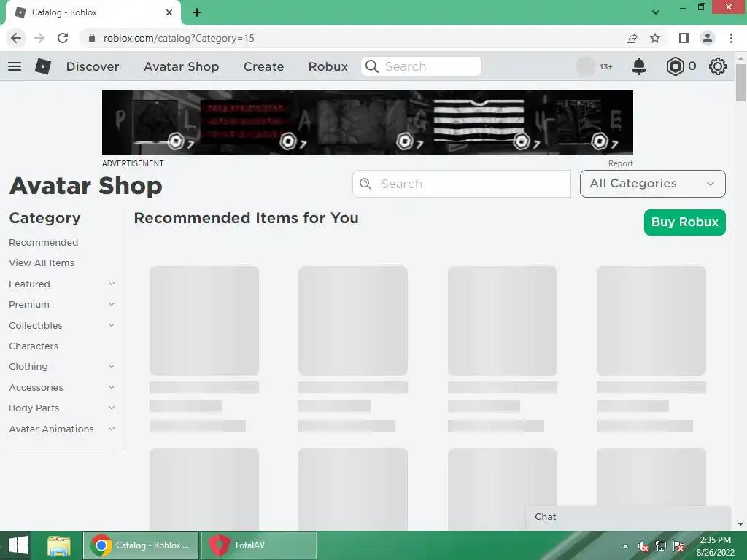Click the Roblox logo home icon

coord(43,66)
